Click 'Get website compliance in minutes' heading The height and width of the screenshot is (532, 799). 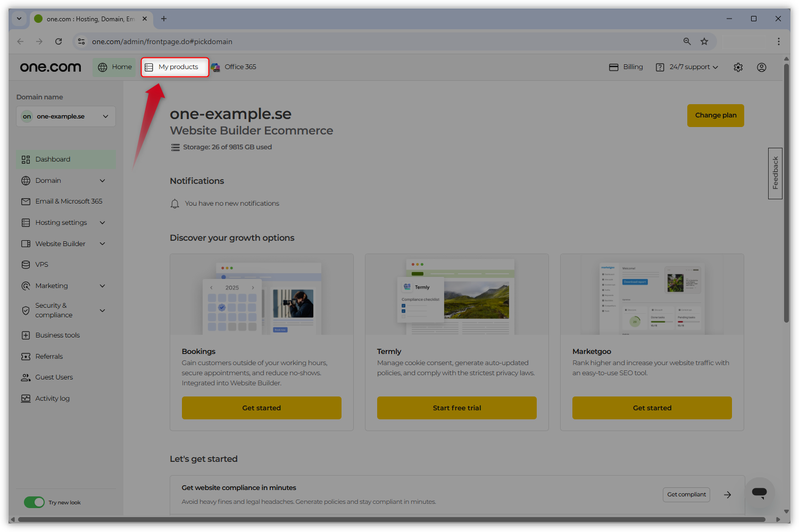tap(239, 488)
